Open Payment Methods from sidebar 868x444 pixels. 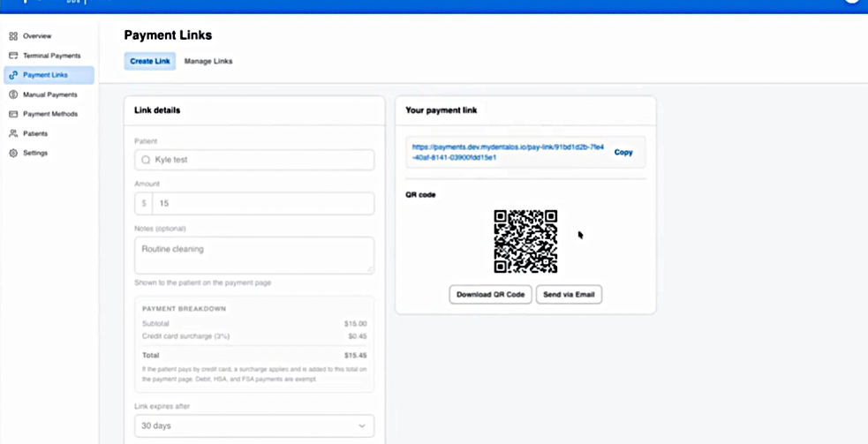coord(49,114)
